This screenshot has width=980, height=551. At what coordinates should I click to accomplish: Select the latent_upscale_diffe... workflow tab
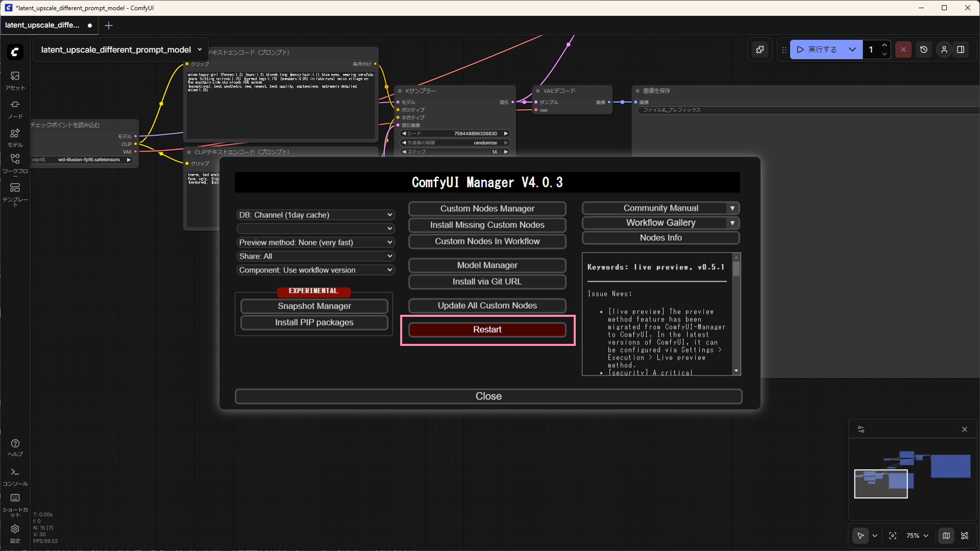[43, 25]
